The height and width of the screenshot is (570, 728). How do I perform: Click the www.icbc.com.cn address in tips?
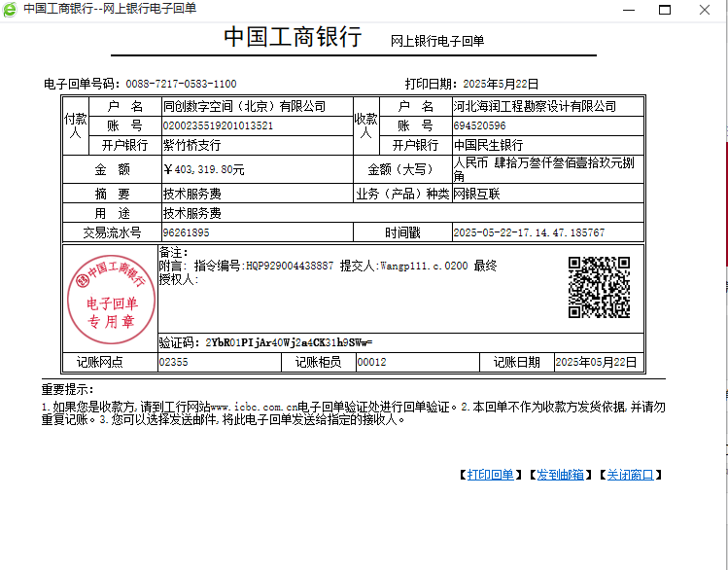point(254,408)
